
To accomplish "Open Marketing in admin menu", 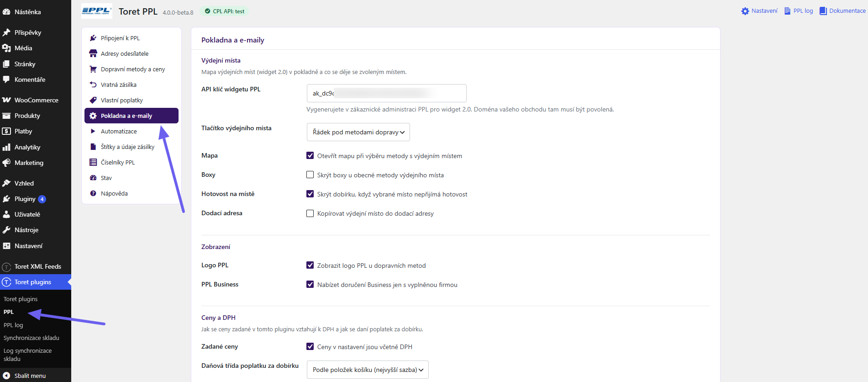I will coord(36,163).
